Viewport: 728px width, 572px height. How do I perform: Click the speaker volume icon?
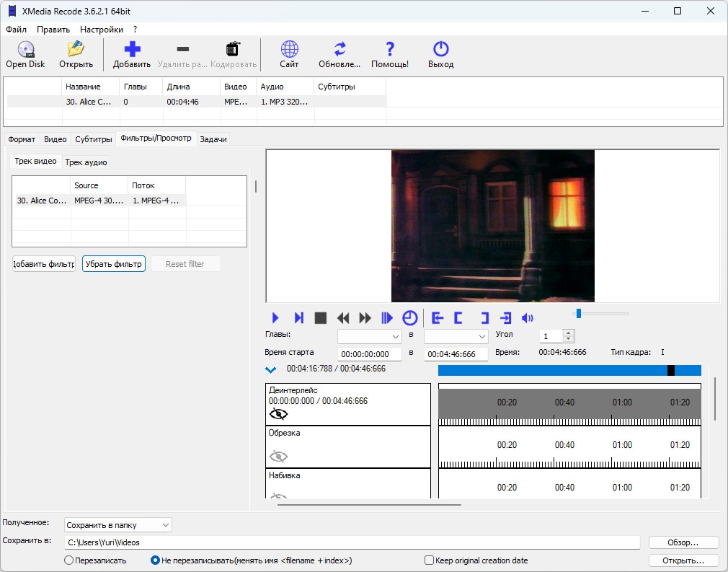pyautogui.click(x=528, y=318)
